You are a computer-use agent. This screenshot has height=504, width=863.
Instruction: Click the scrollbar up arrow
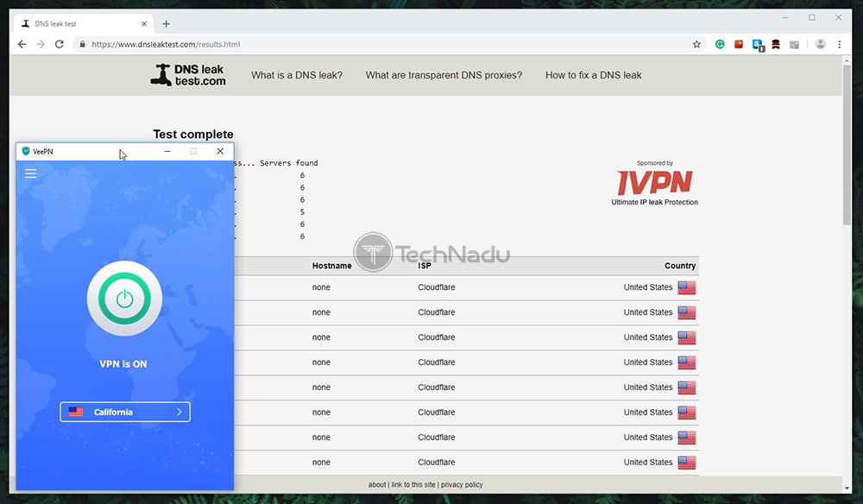click(847, 60)
